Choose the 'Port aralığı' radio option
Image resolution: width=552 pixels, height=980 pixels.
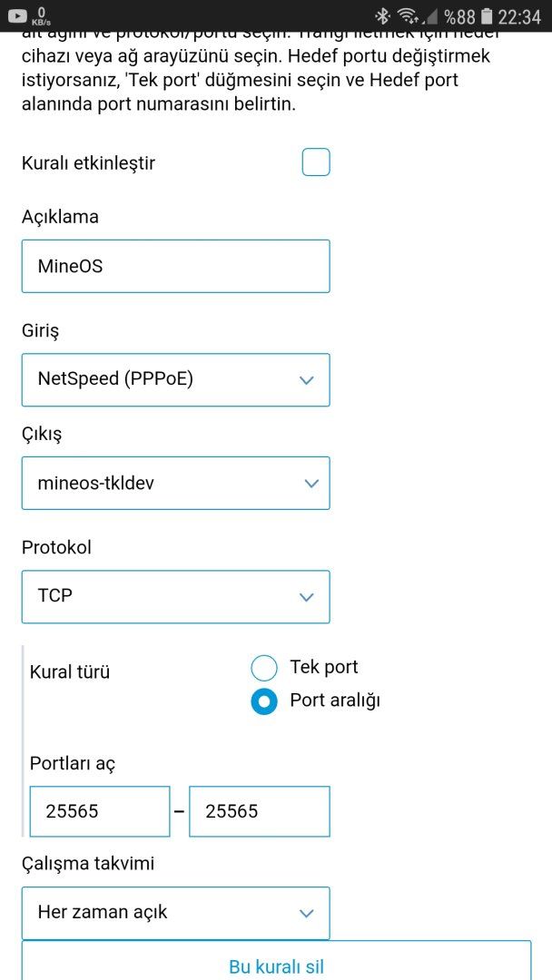point(263,701)
